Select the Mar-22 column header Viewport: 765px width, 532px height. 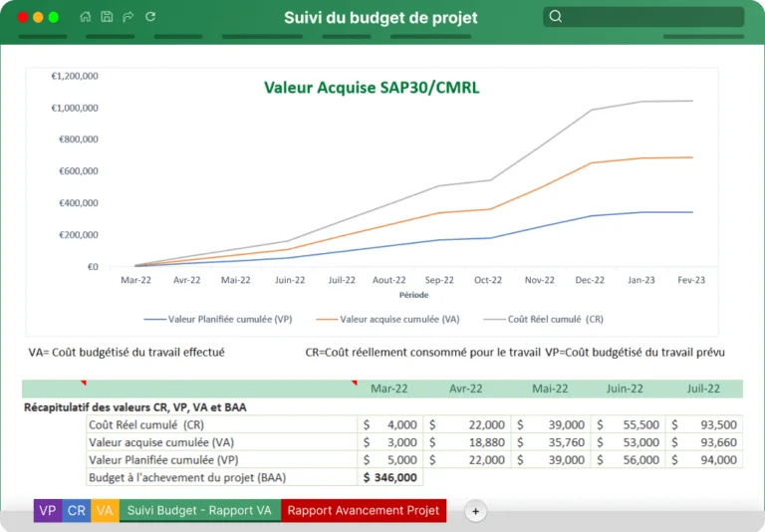coord(388,389)
